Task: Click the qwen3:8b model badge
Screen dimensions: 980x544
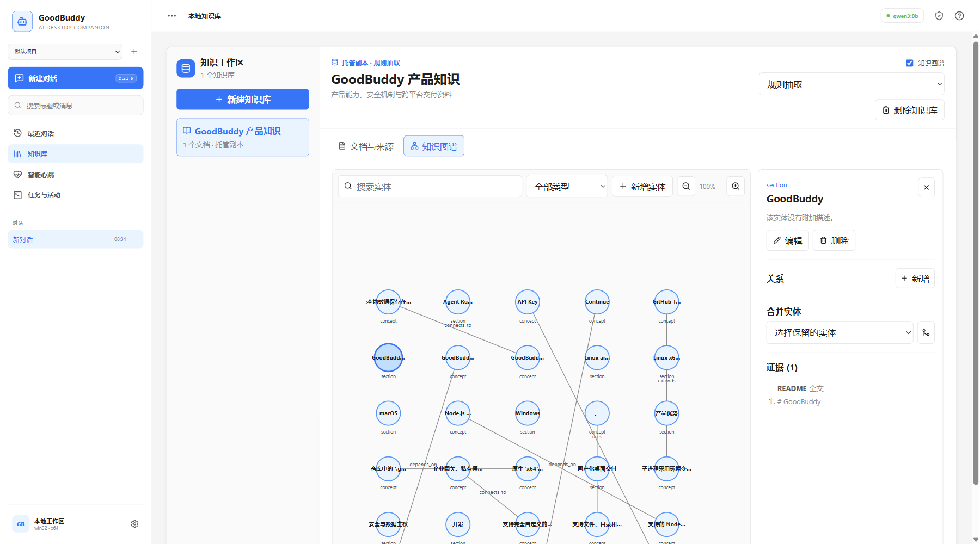Action: pos(902,16)
